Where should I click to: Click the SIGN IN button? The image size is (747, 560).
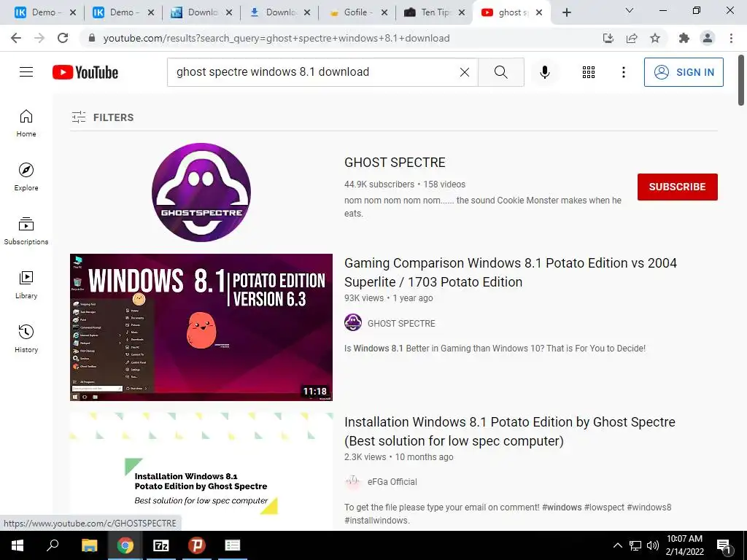(684, 72)
